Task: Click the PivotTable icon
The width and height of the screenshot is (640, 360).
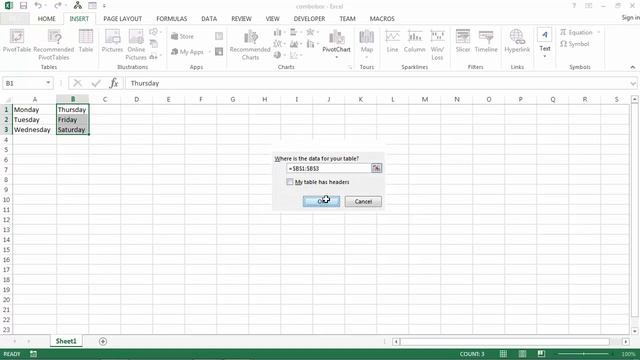Action: point(17,41)
